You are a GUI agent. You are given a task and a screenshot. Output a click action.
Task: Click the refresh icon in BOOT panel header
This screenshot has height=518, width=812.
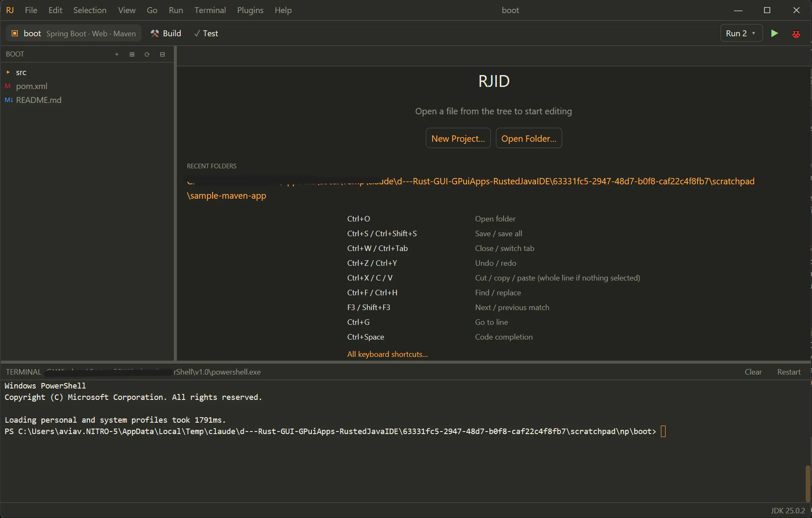pyautogui.click(x=147, y=54)
